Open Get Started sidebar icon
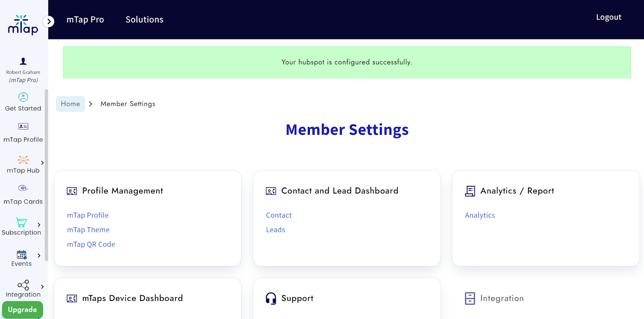The image size is (644, 319). [x=23, y=97]
